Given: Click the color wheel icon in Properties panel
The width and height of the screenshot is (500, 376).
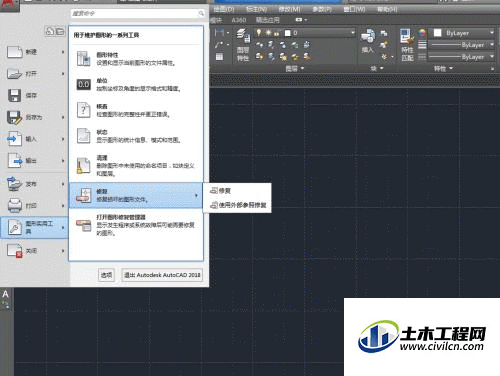Looking at the screenshot, I should pos(422,33).
